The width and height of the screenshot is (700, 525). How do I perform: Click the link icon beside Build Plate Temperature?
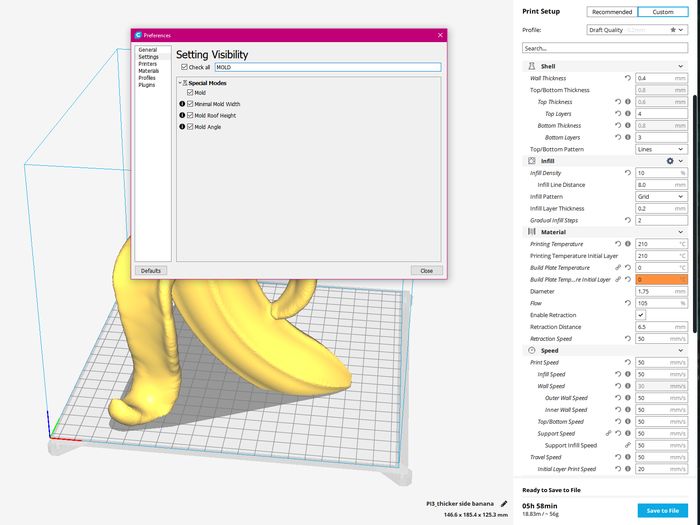(618, 268)
